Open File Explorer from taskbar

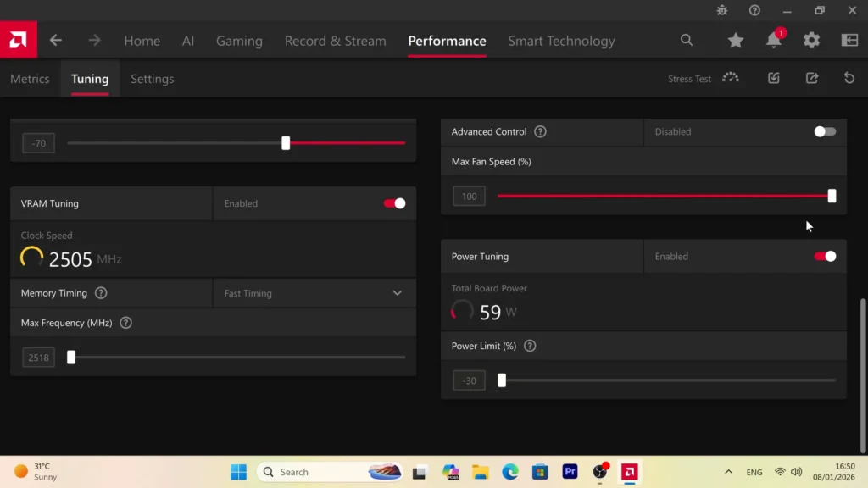click(x=480, y=472)
